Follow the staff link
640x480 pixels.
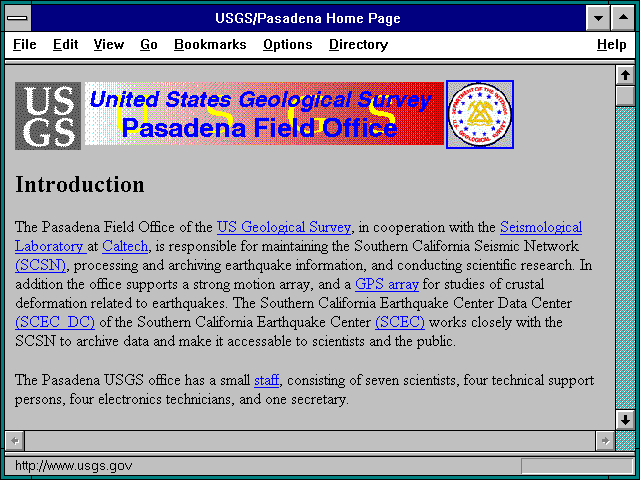pyautogui.click(x=267, y=380)
